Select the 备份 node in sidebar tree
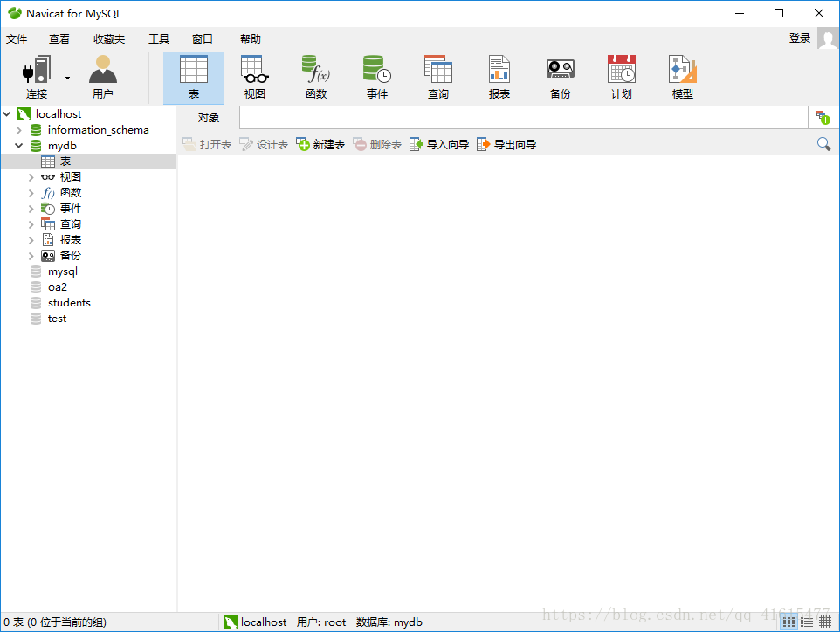 click(x=70, y=256)
